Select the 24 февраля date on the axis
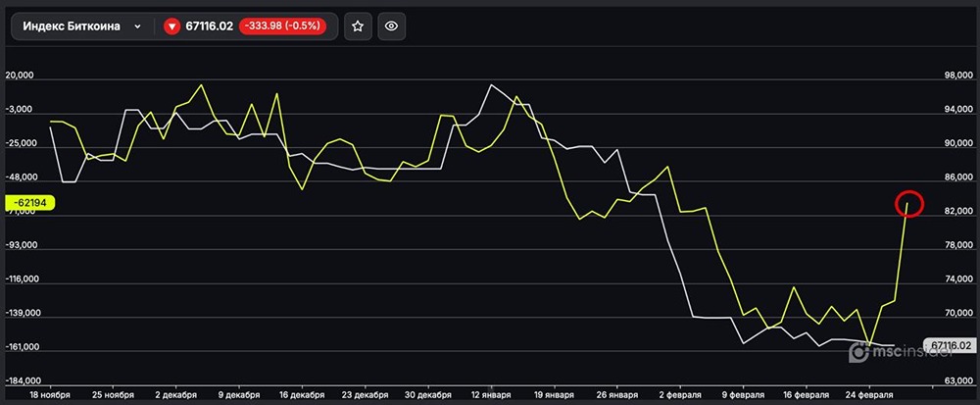Screen dimensions: 980x405 (867, 395)
